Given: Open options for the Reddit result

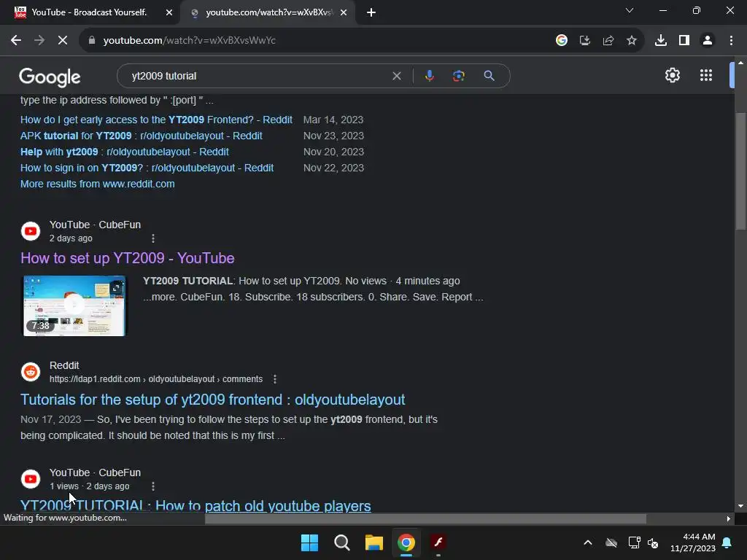Looking at the screenshot, I should (275, 379).
